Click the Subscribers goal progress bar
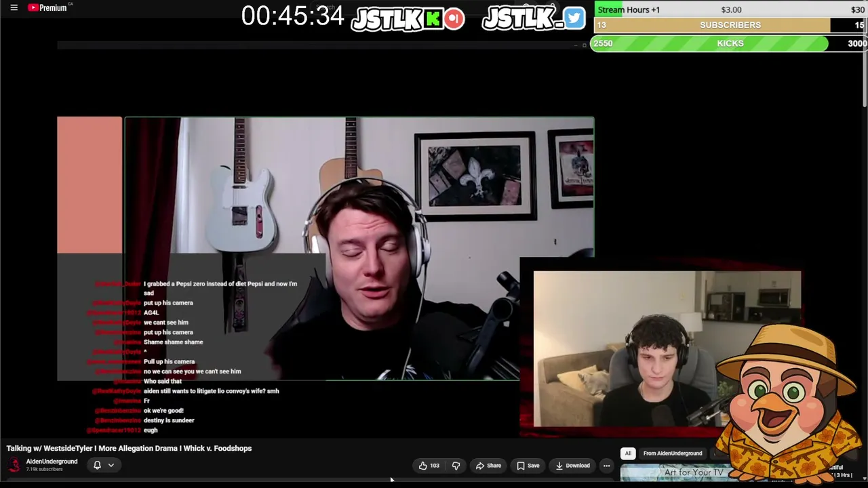Viewport: 868px width, 488px height. point(730,25)
